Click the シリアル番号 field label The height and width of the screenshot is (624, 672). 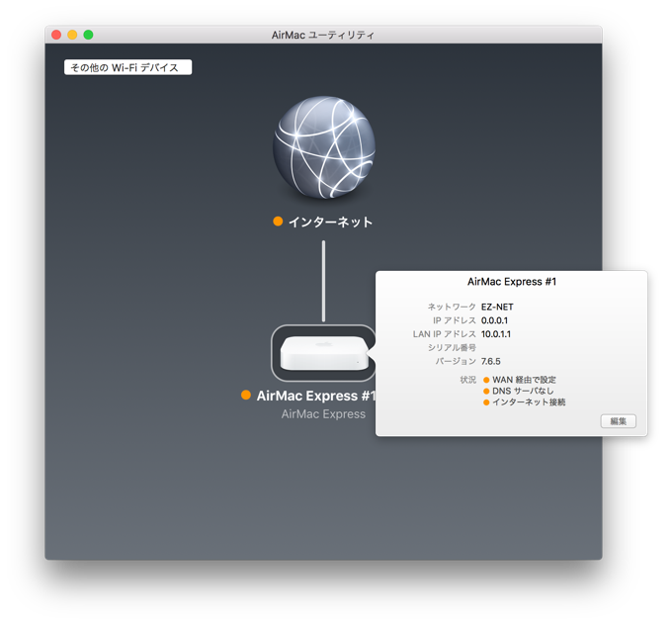pos(452,348)
